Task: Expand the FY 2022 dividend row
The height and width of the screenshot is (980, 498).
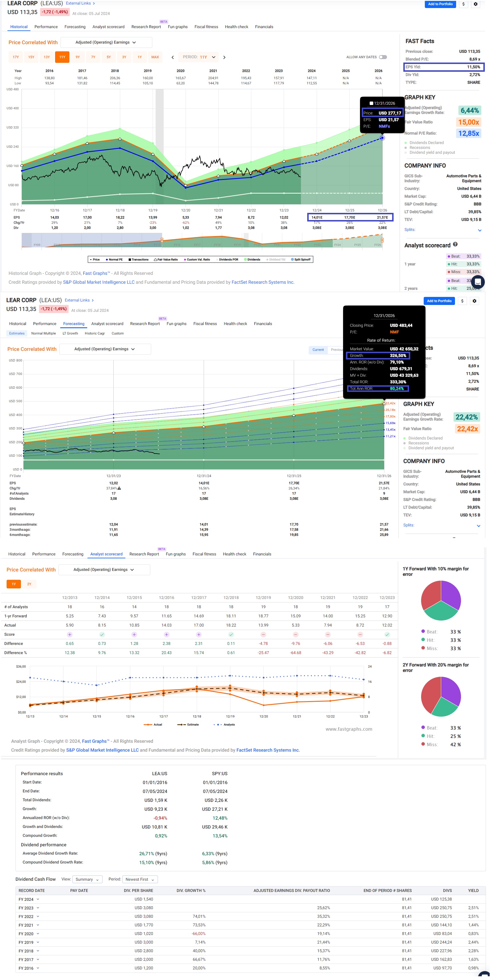Action: coord(38,917)
